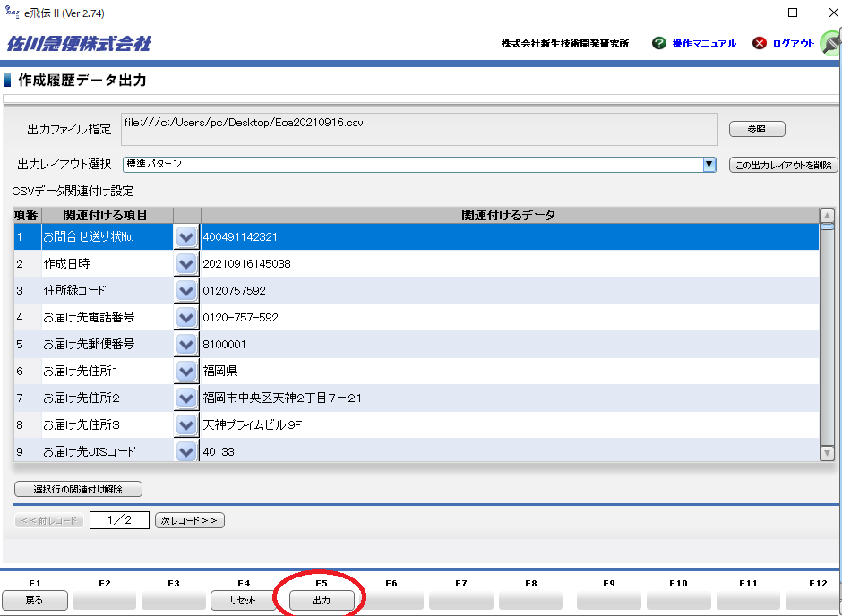This screenshot has height=616, width=842.
Task: Click この出力レイアウトを削除 button
Action: pos(784,165)
